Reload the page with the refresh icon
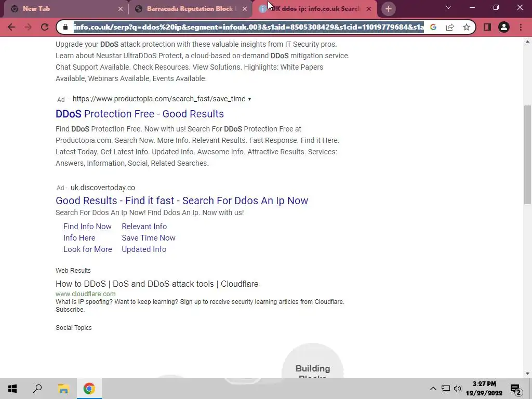The width and height of the screenshot is (532, 399). click(x=45, y=27)
